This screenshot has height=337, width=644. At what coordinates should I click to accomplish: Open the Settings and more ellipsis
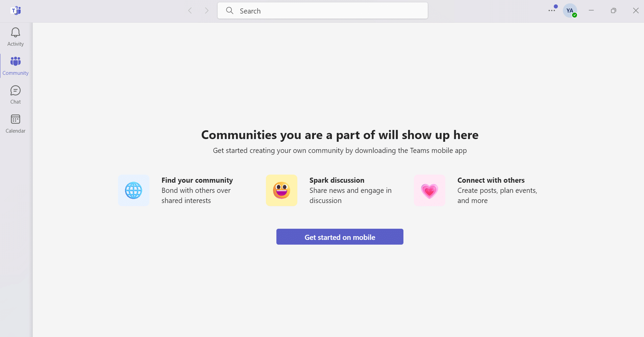[x=552, y=10]
